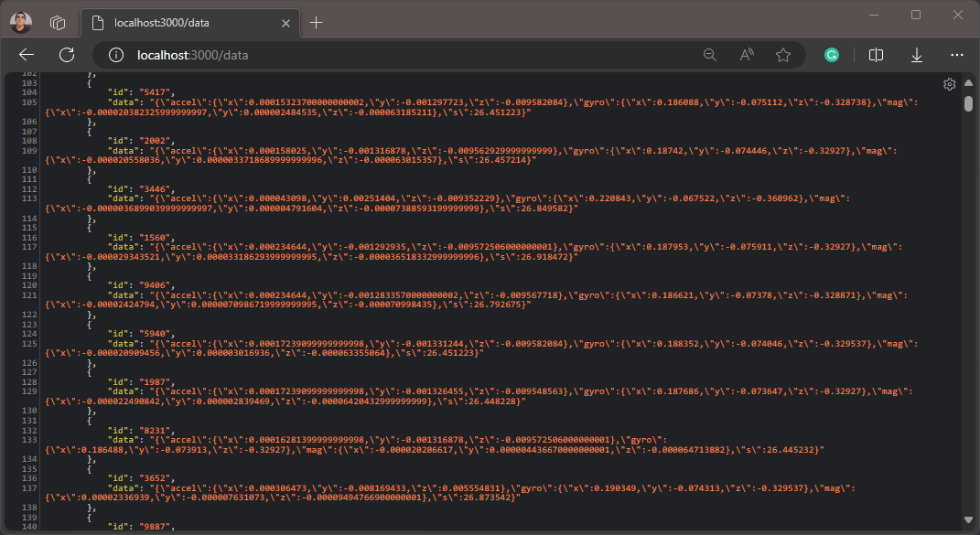The width and height of the screenshot is (980, 535).
Task: Refresh the current page
Action: click(x=67, y=55)
